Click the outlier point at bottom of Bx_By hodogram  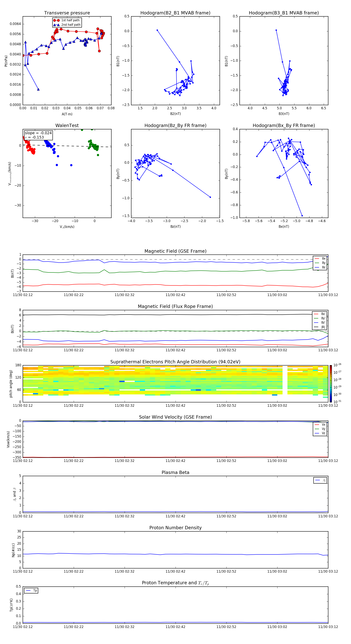coord(302,215)
